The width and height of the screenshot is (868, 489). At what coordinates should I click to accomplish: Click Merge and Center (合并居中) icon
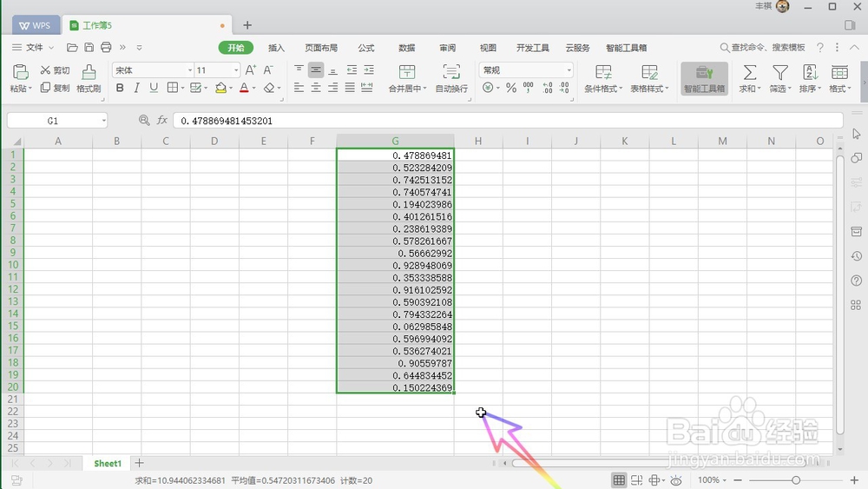pos(407,72)
